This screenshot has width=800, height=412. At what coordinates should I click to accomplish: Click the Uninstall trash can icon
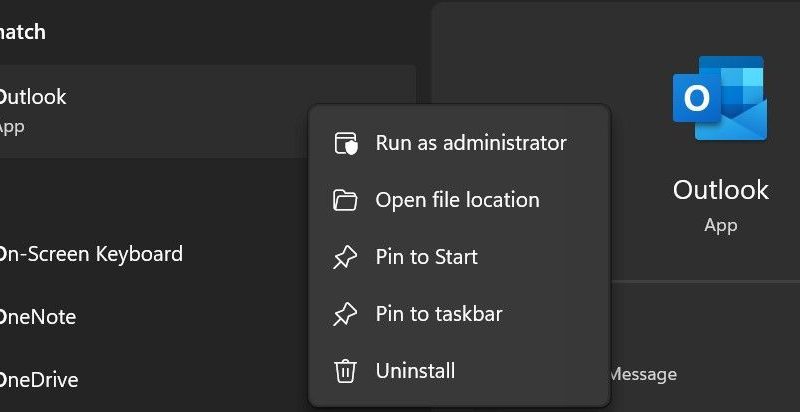point(345,371)
